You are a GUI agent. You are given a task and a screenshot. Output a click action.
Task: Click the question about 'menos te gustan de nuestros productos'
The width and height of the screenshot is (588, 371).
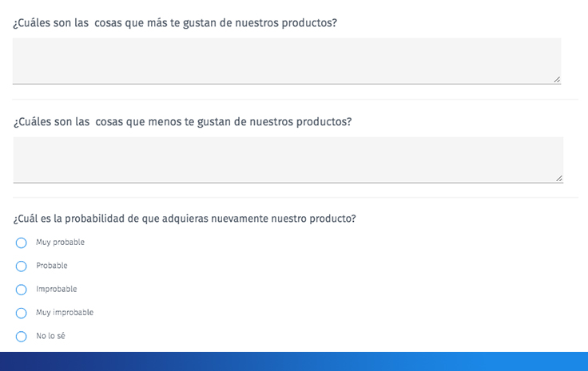tap(183, 121)
